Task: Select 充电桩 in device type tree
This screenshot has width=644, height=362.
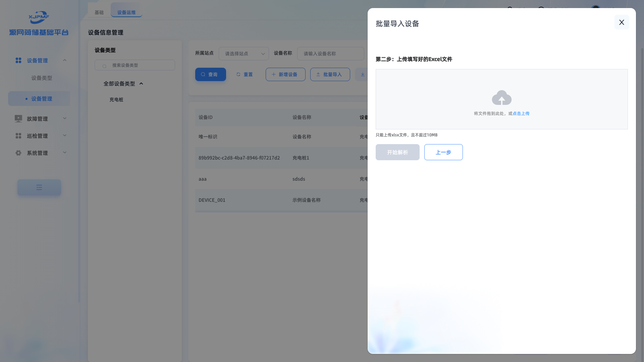Action: coord(116,100)
